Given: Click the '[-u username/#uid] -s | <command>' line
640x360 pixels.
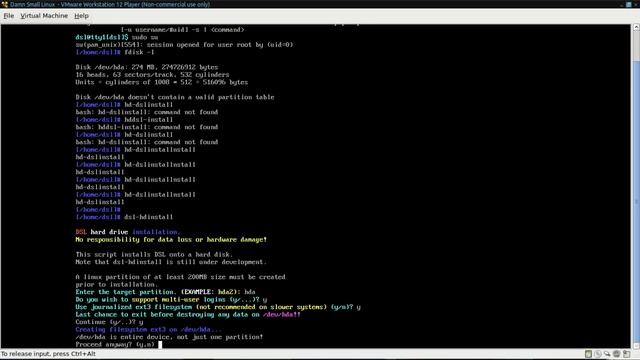Looking at the screenshot, I should (183, 30).
